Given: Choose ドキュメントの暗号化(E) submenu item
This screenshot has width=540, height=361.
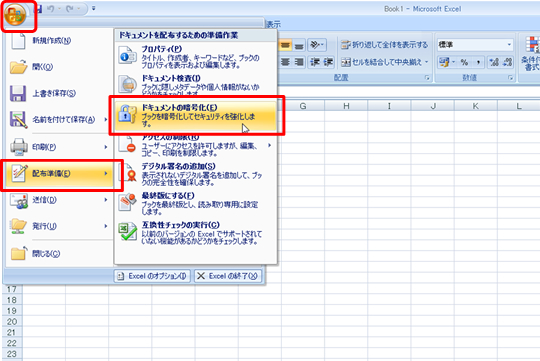Looking at the screenshot, I should [196, 115].
